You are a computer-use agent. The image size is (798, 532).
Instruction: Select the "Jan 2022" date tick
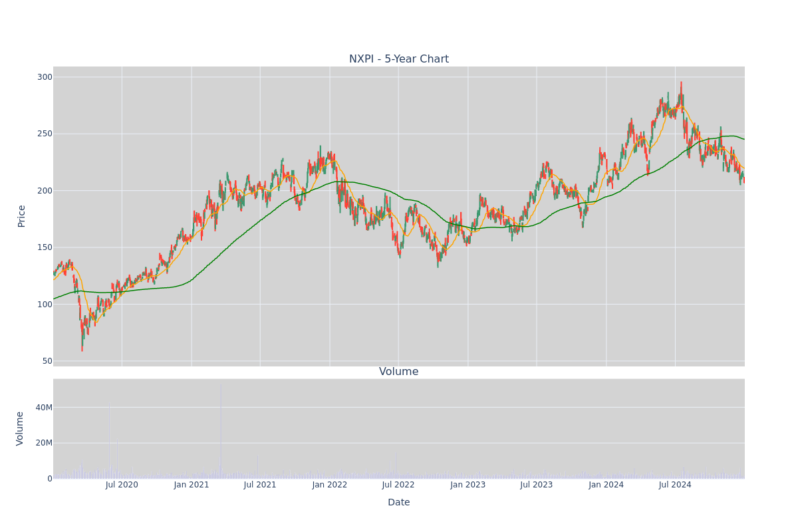click(x=330, y=485)
